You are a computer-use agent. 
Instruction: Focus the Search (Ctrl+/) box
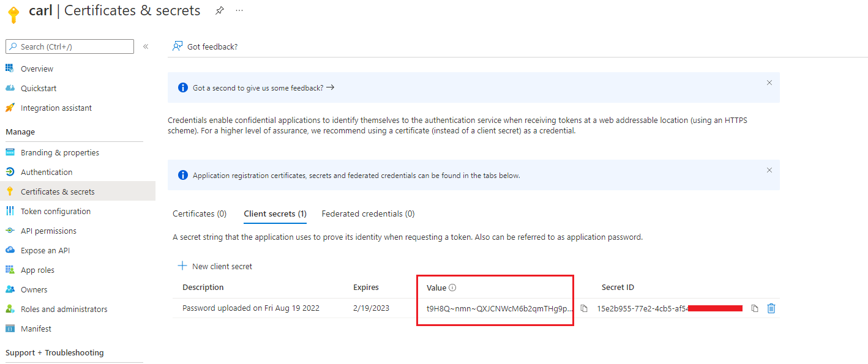(70, 46)
